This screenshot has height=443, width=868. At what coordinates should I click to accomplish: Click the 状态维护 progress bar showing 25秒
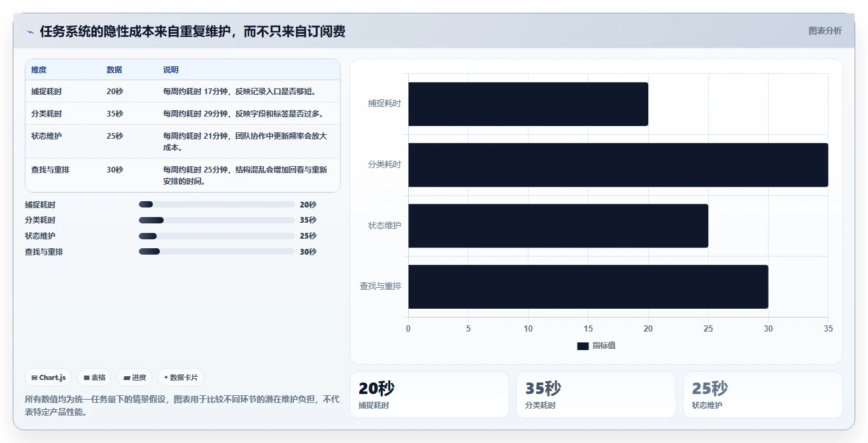[x=217, y=236]
